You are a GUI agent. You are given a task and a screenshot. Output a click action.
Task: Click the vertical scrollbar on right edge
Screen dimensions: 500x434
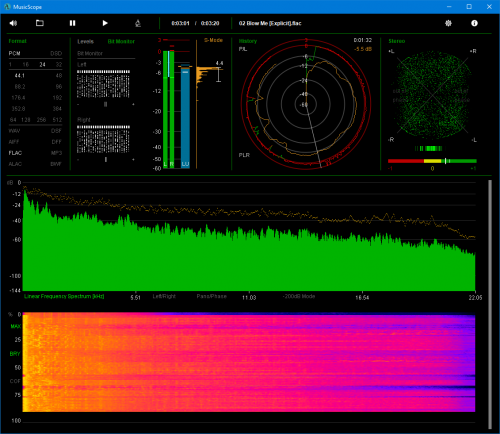click(490, 304)
